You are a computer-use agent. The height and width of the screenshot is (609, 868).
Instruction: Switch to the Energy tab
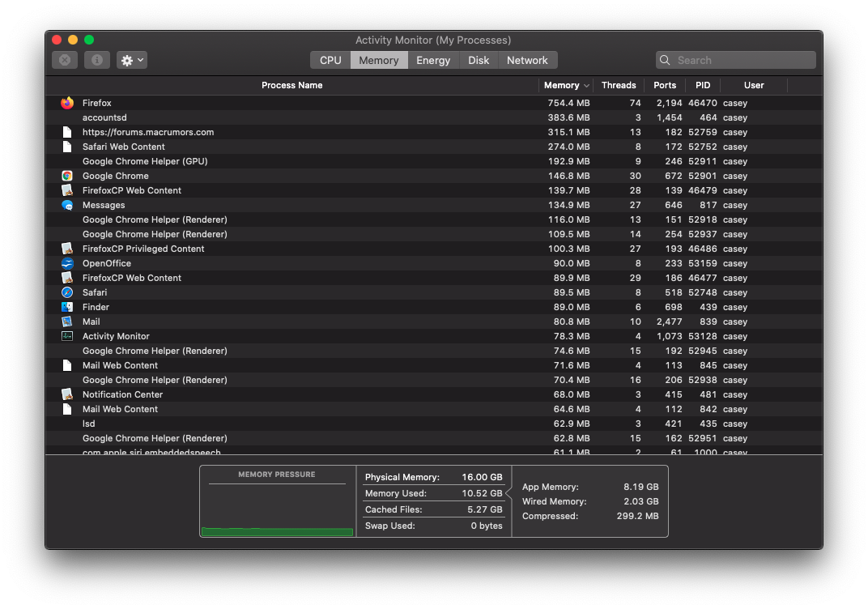pyautogui.click(x=433, y=61)
